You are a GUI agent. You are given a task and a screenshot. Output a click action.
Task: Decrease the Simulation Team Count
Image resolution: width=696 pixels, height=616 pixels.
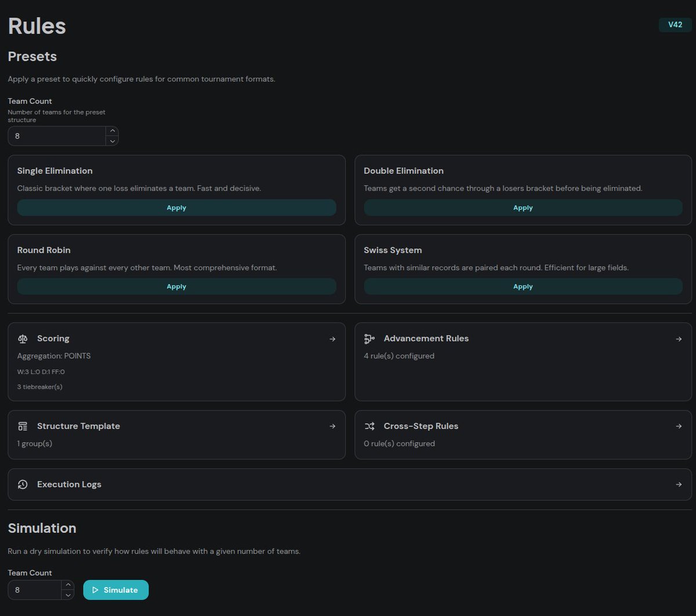click(68, 595)
